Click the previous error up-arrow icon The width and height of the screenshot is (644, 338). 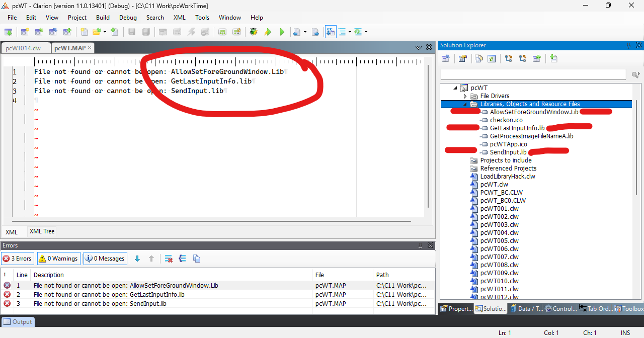click(x=151, y=259)
